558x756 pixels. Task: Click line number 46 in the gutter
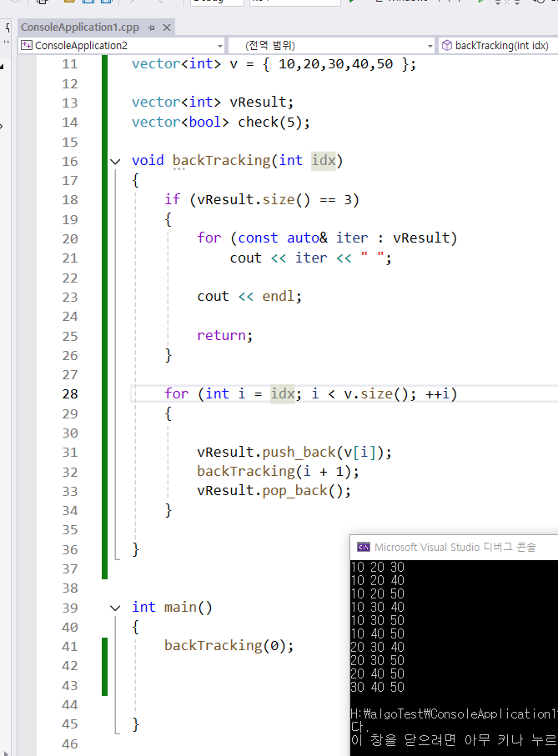pyautogui.click(x=70, y=744)
